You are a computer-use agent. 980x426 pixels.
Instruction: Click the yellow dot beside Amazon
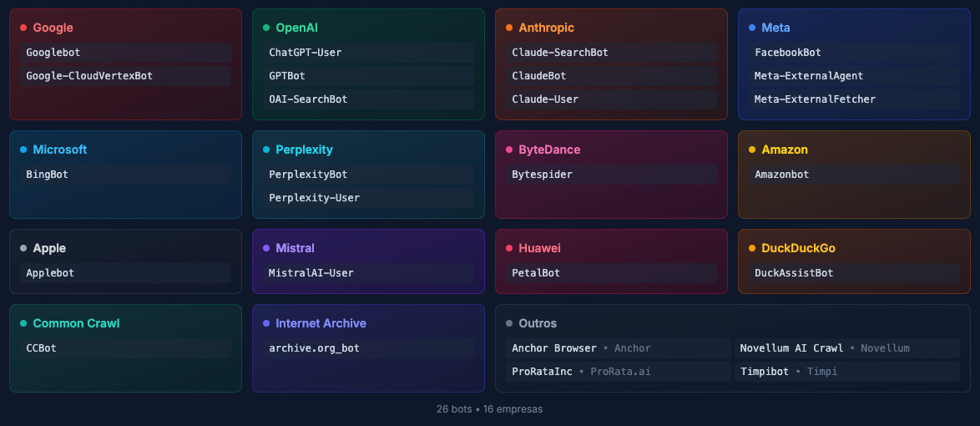point(752,150)
